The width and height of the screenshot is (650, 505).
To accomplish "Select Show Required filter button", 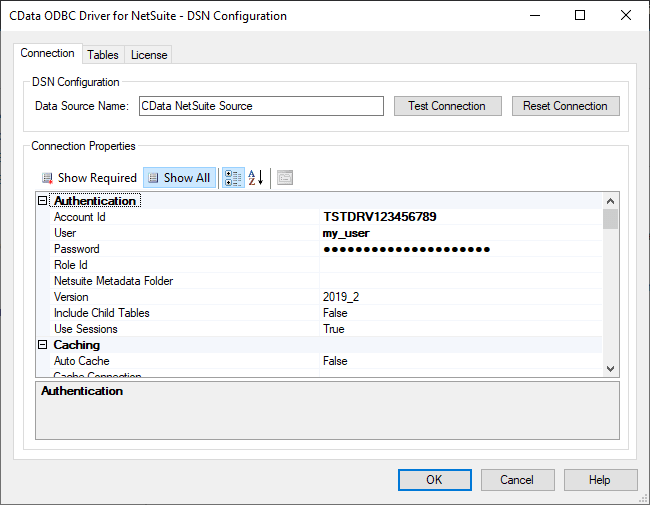I will click(90, 178).
